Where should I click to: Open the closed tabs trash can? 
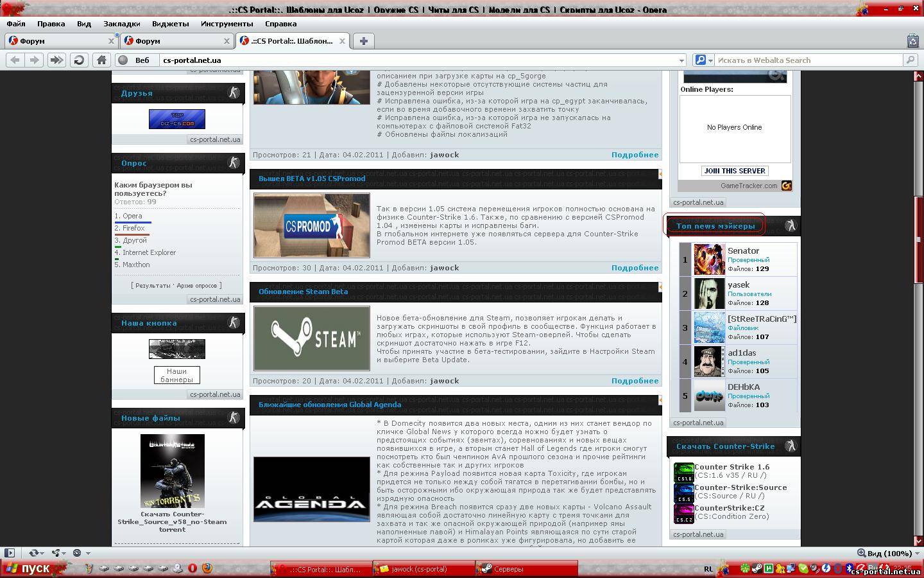[x=913, y=40]
